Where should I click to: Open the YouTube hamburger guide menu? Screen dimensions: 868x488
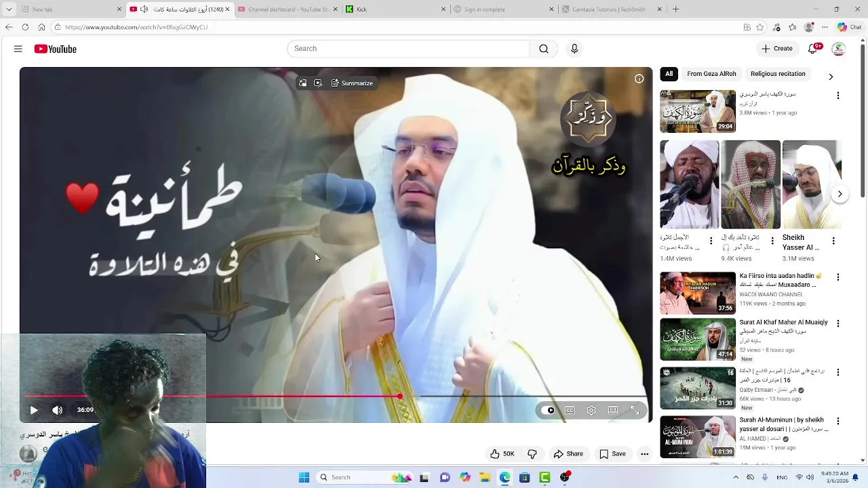tap(18, 49)
